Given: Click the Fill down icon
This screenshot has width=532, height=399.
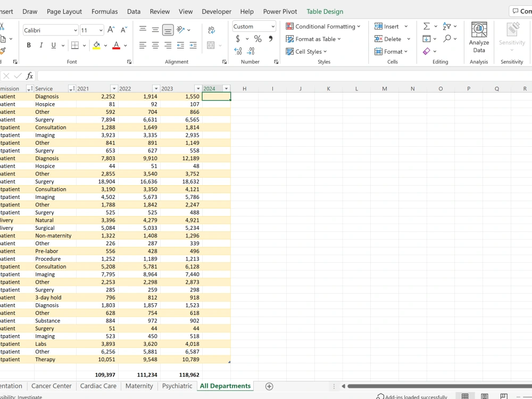Looking at the screenshot, I should click(427, 39).
